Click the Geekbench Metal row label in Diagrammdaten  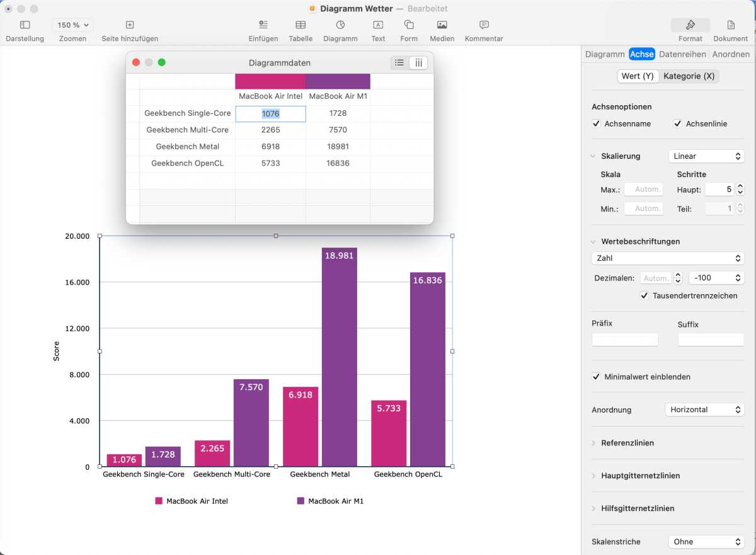[x=188, y=147]
